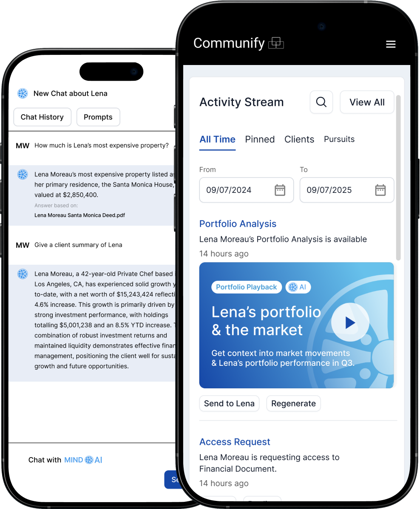The width and height of the screenshot is (420, 509).
Task: Click the Activity Stream vertical scrollbar
Action: pyautogui.click(x=398, y=178)
